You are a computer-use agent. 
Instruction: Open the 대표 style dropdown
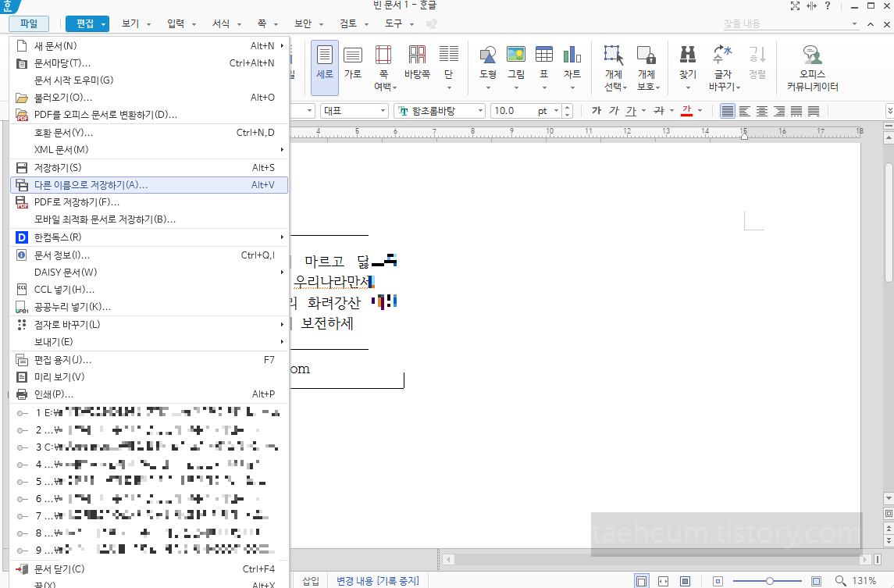(x=354, y=111)
